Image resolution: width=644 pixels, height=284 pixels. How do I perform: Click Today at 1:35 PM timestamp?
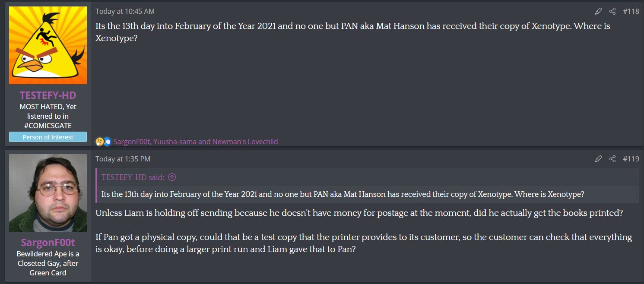point(123,159)
